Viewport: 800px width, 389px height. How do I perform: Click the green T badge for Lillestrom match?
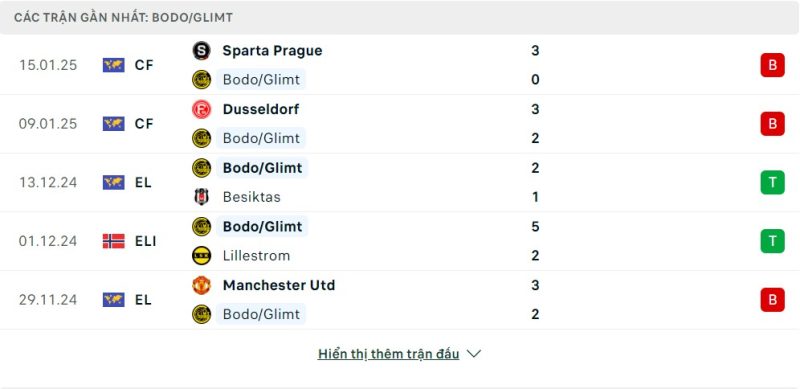(x=772, y=241)
